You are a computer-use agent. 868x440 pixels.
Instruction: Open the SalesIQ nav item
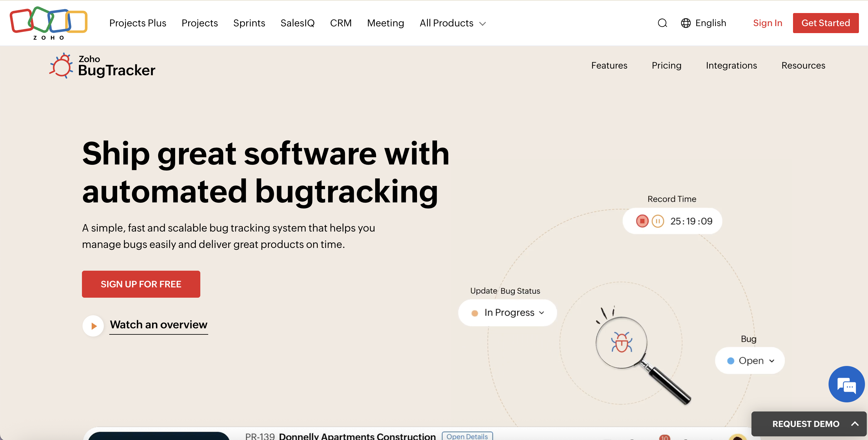(x=297, y=23)
